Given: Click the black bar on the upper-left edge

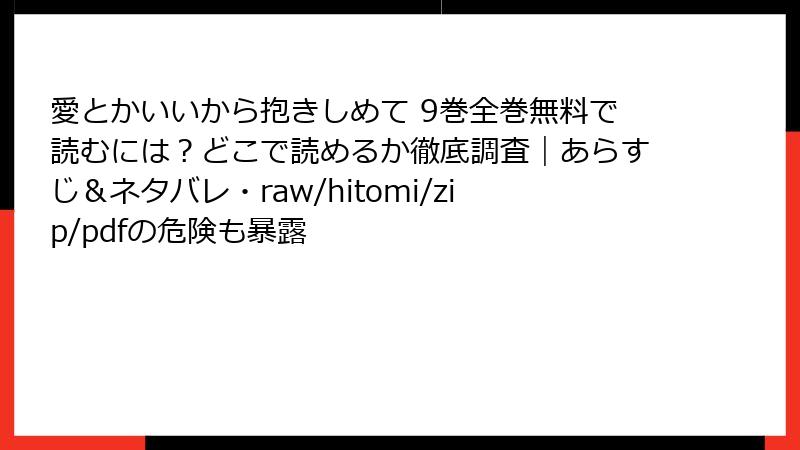Looking at the screenshot, I should point(7,105).
